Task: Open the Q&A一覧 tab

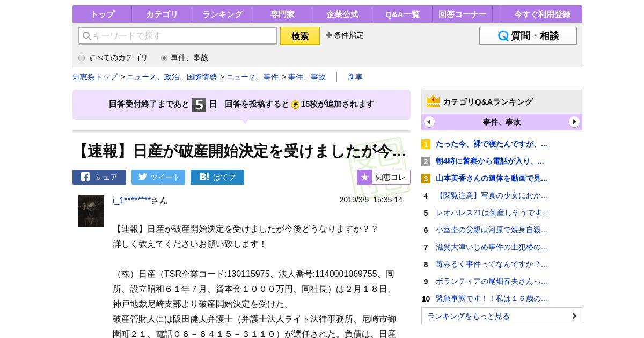Action: pyautogui.click(x=402, y=14)
